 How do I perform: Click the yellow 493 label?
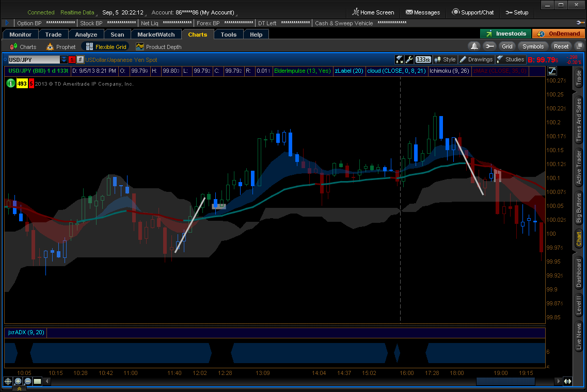point(22,84)
